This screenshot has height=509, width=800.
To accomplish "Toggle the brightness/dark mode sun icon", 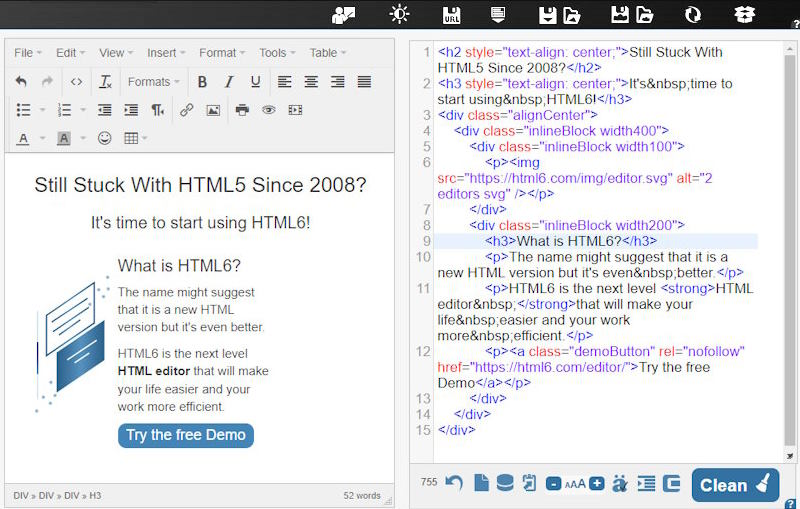I will (x=399, y=14).
